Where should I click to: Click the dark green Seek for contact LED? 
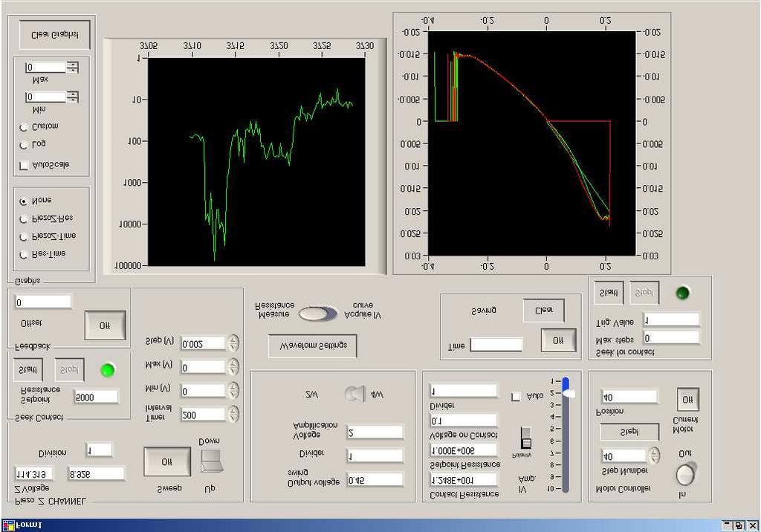683,293
